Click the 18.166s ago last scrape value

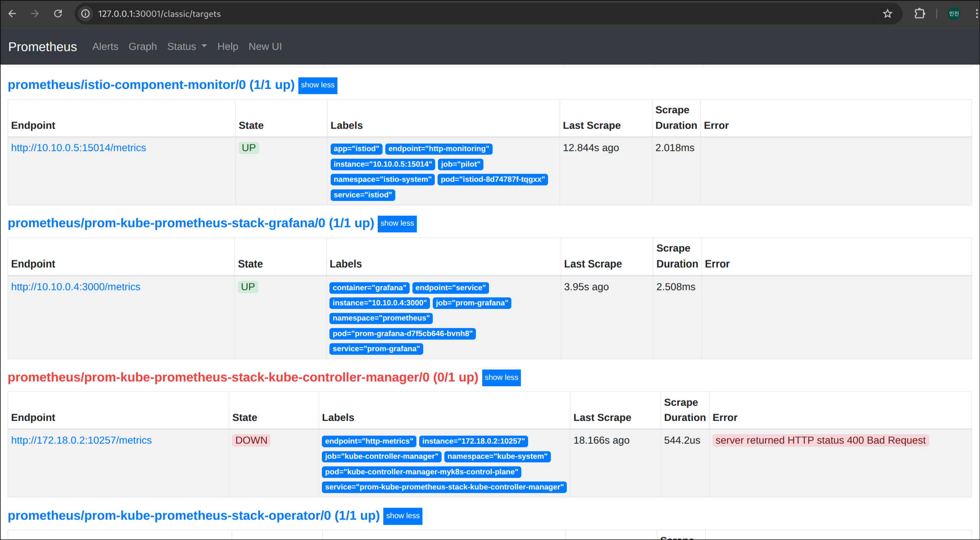point(601,440)
